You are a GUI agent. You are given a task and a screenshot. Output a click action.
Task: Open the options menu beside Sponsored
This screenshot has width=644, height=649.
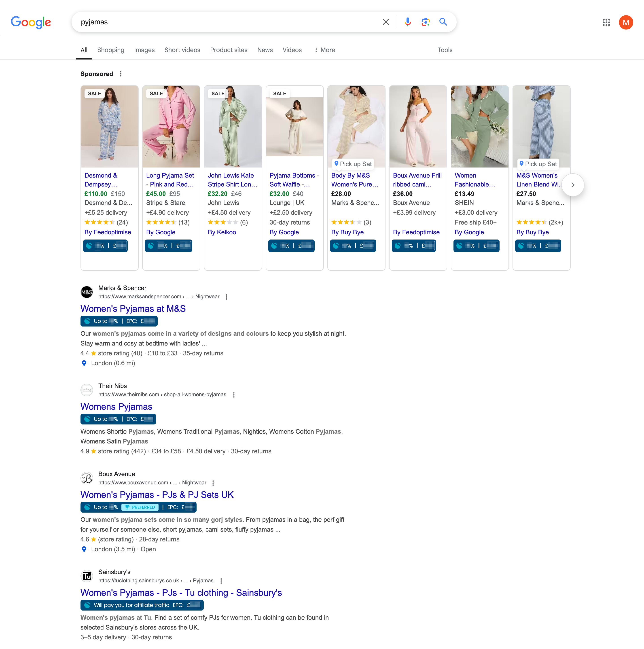pyautogui.click(x=121, y=74)
